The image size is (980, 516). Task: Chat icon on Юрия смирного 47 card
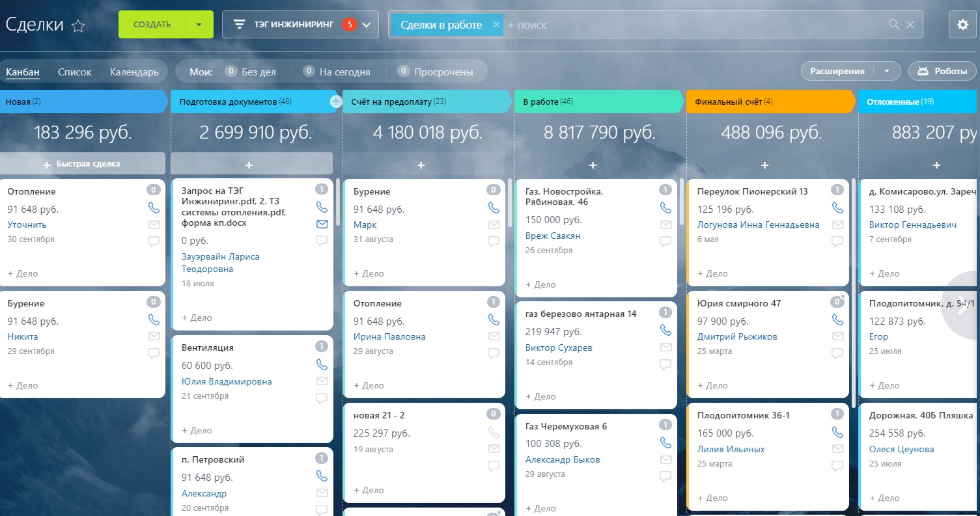pyautogui.click(x=837, y=354)
